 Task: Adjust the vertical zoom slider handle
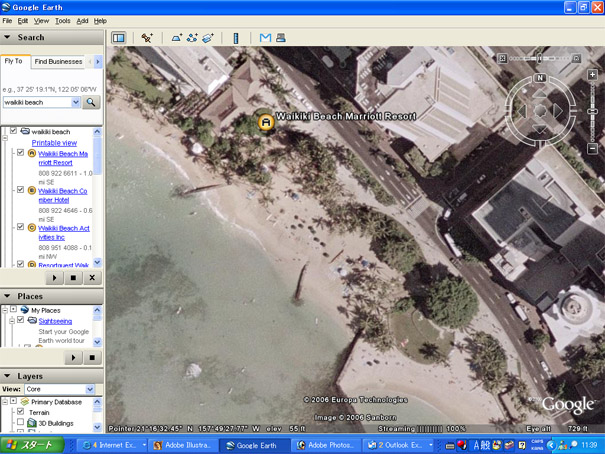tap(593, 111)
